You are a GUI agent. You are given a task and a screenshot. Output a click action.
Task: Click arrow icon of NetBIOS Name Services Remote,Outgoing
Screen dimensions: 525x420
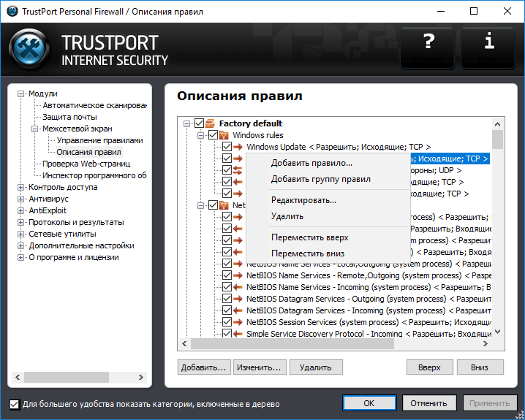238,275
